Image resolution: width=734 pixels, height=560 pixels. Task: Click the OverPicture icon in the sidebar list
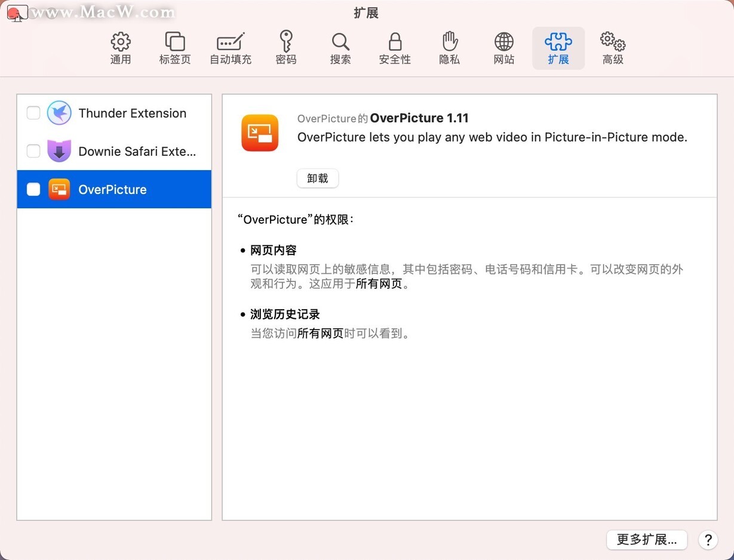tap(59, 189)
